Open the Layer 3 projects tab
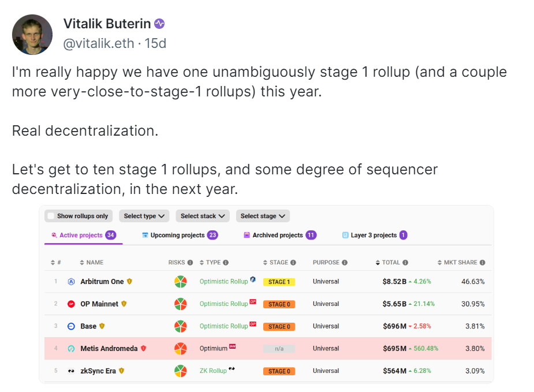Screen dimensions: 534x392 click(374, 235)
